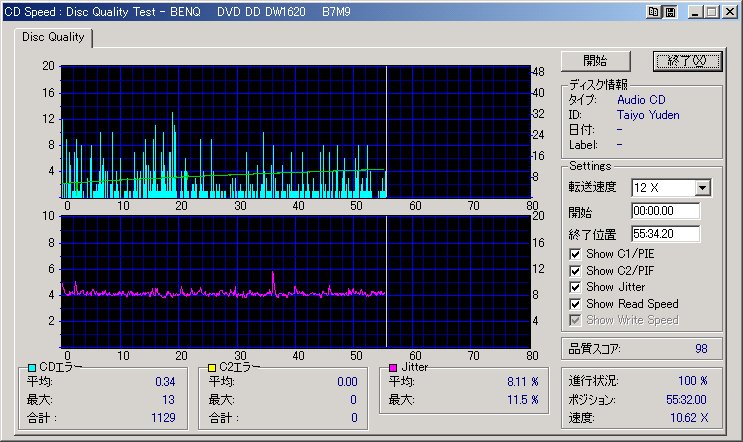Maximize the Disc Quality Test window
The height and width of the screenshot is (442, 743).
pos(711,12)
